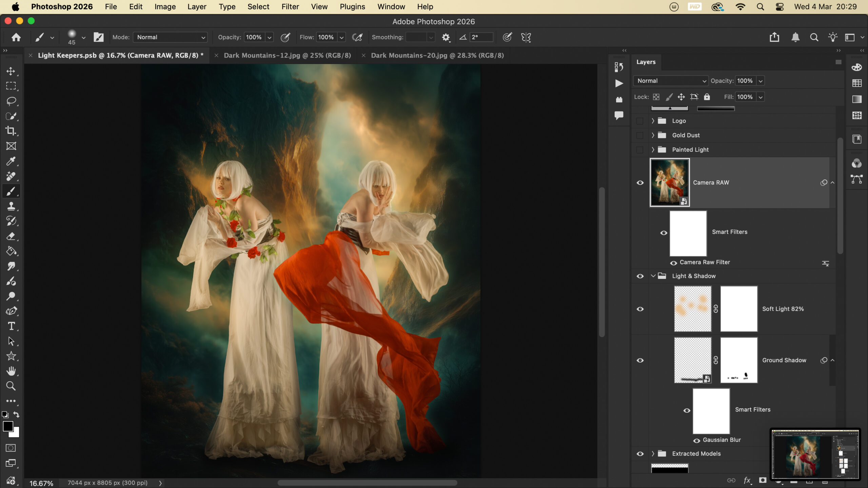Select the Crop tool
The height and width of the screenshot is (488, 868).
11,131
